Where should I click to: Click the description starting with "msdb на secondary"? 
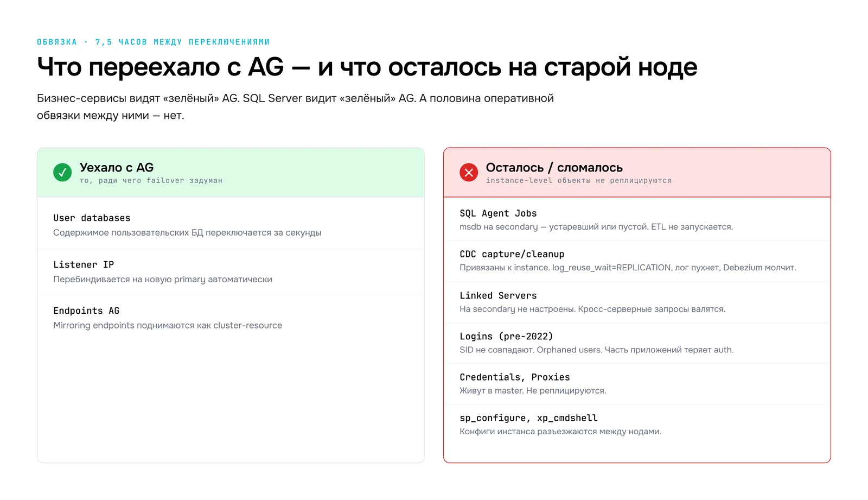click(596, 226)
